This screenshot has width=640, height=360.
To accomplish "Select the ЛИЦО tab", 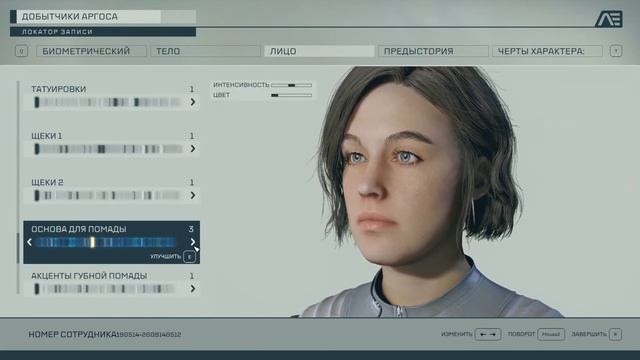I will coord(319,51).
